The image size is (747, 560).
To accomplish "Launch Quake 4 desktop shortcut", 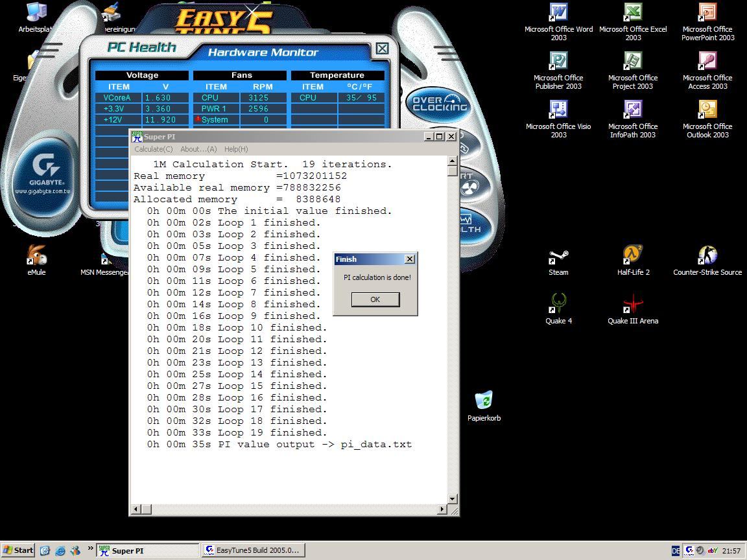I will click(558, 309).
